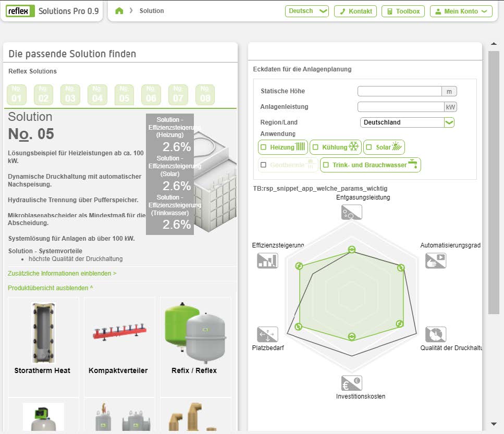Screen dimensions: 504x434
Task: Click the Entgasungsleistung icon
Action: [352, 212]
